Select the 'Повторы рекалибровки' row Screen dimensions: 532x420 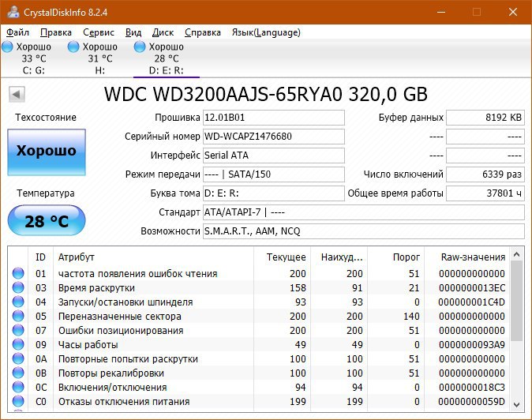(259, 373)
